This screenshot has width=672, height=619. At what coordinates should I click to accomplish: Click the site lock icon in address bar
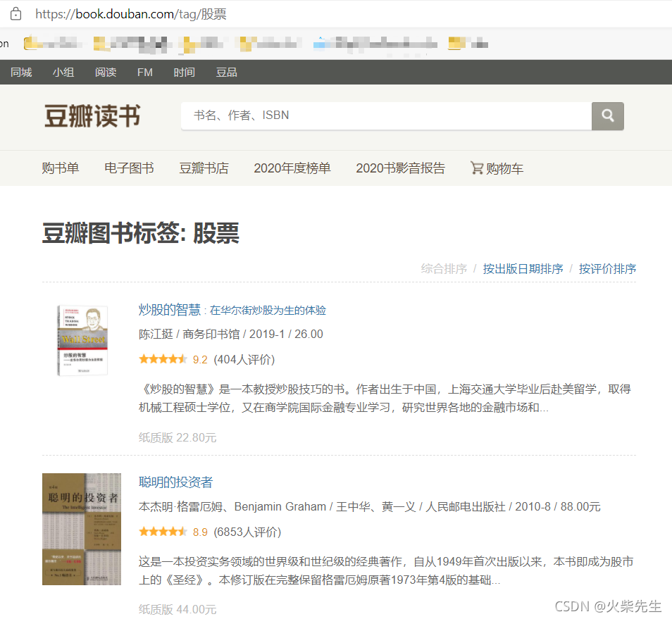(x=15, y=13)
